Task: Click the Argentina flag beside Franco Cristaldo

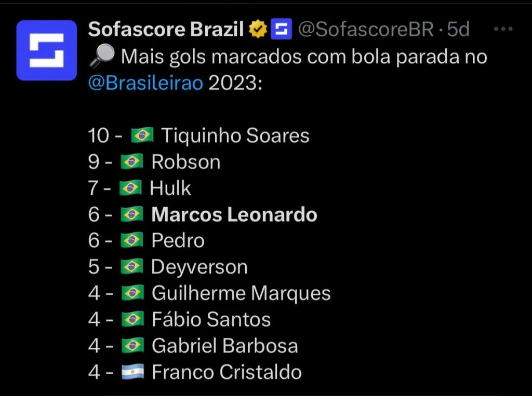Action: tap(132, 372)
